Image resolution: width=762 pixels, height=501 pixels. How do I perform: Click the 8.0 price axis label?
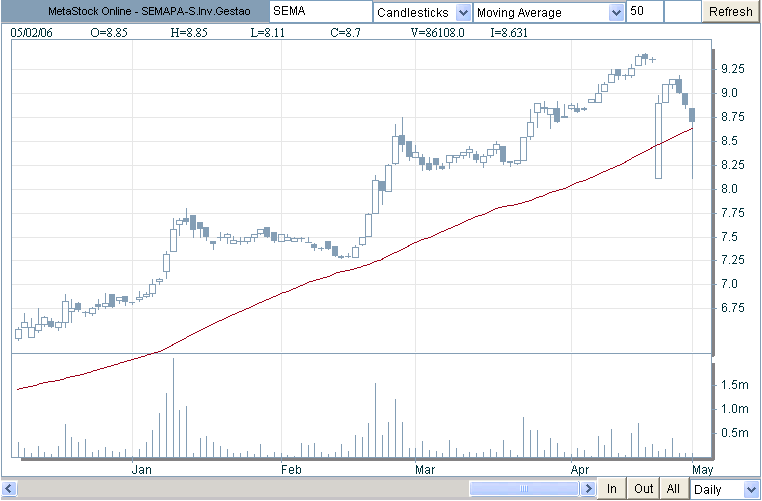pos(729,189)
